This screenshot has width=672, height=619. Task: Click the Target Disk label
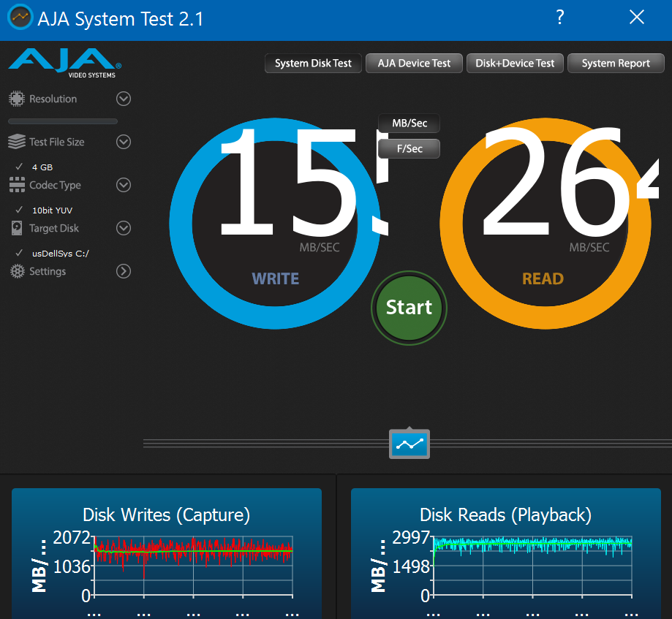pyautogui.click(x=54, y=228)
